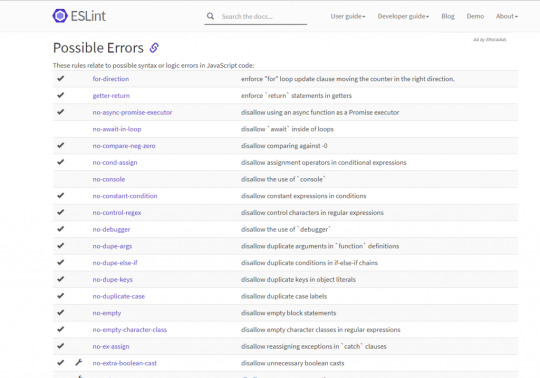This screenshot has height=378, width=540.
Task: Open the Developer guide dropdown menu
Action: [x=403, y=16]
